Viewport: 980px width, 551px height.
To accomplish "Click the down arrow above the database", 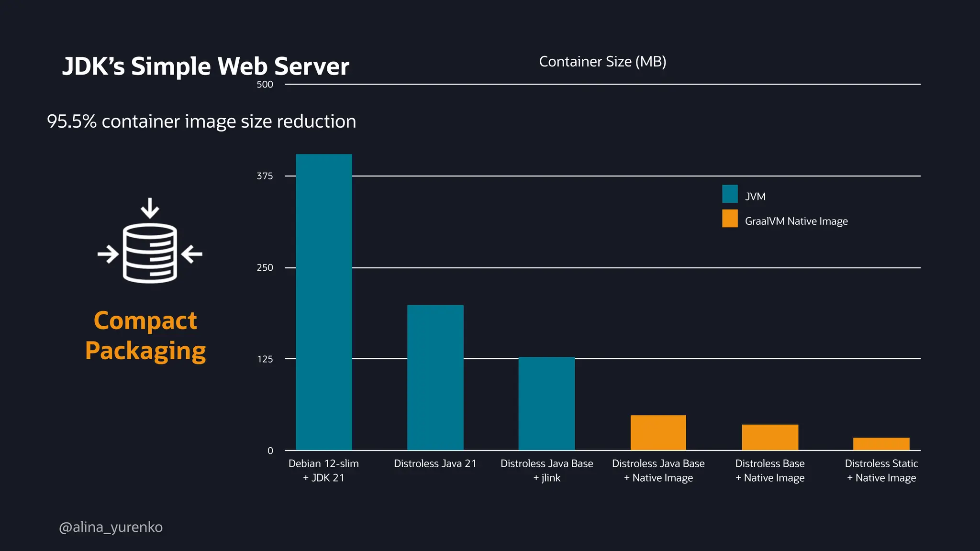I will (150, 208).
